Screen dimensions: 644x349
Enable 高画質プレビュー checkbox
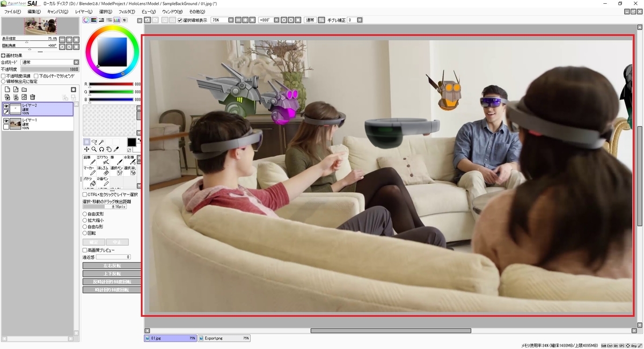85,250
